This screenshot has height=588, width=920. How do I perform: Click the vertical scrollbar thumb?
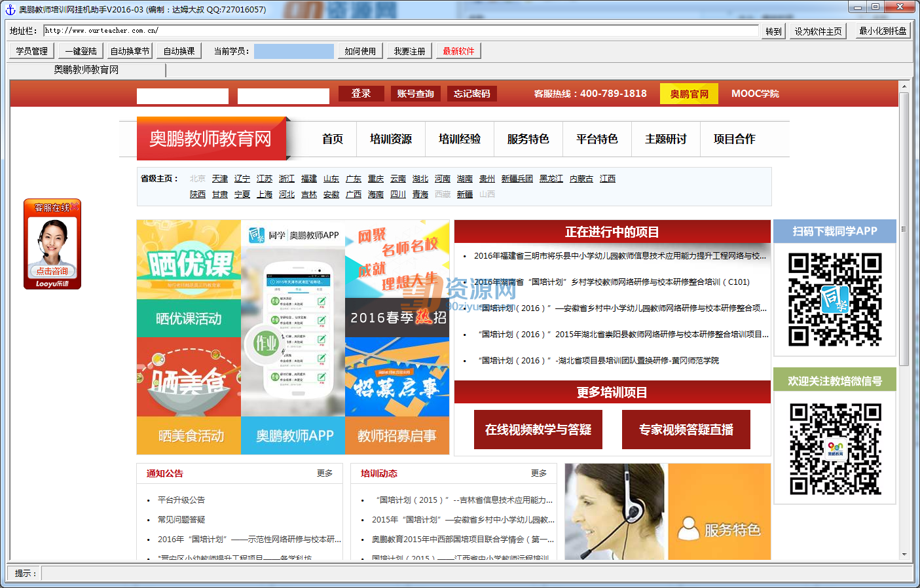904,229
